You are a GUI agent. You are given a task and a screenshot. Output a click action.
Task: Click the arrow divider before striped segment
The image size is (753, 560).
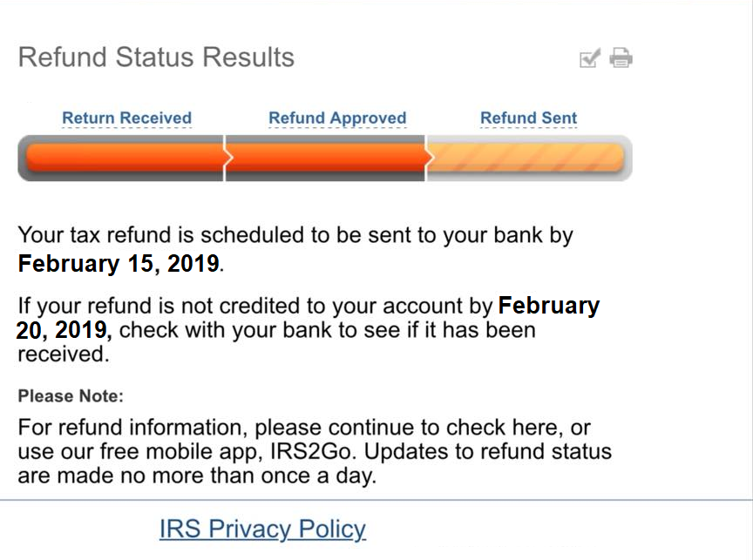429,158
